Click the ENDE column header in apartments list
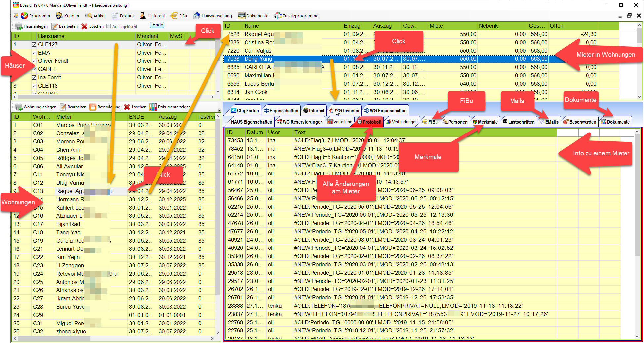Viewport: 644px width, 343px height. (x=142, y=117)
